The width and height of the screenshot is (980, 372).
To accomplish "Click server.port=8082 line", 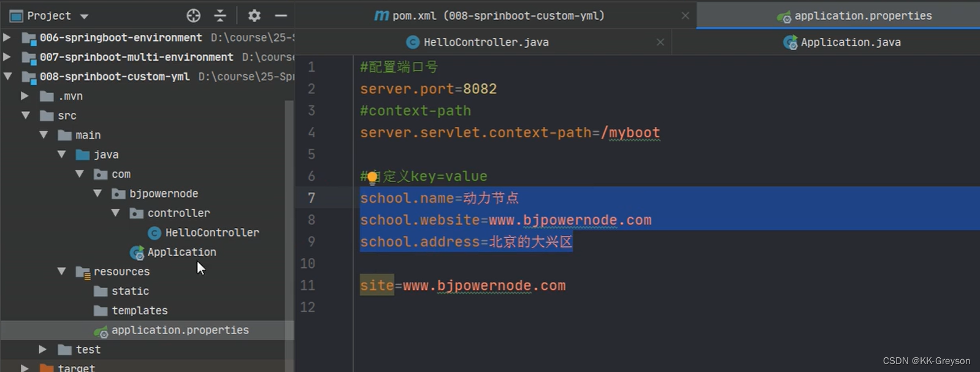I will click(x=428, y=89).
